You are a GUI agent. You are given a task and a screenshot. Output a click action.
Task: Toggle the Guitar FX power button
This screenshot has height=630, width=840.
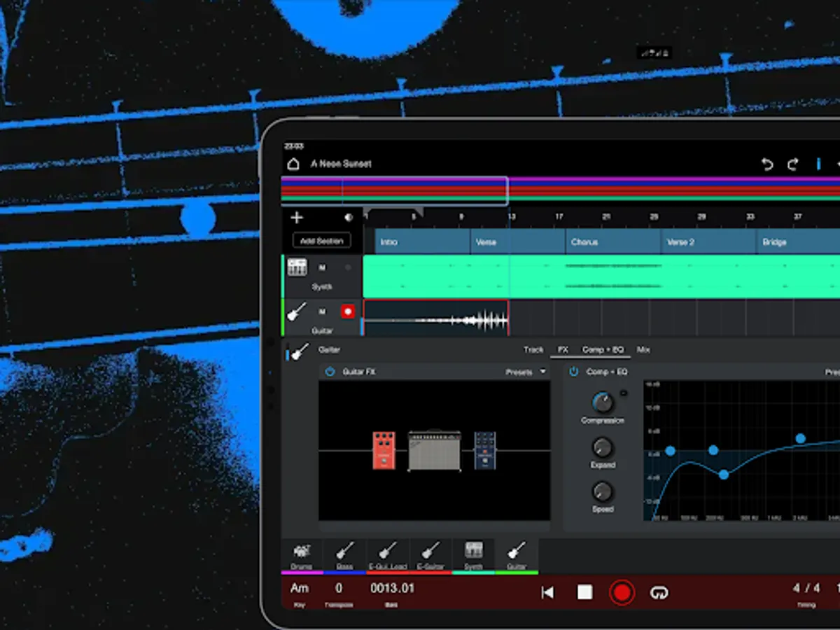(x=329, y=372)
